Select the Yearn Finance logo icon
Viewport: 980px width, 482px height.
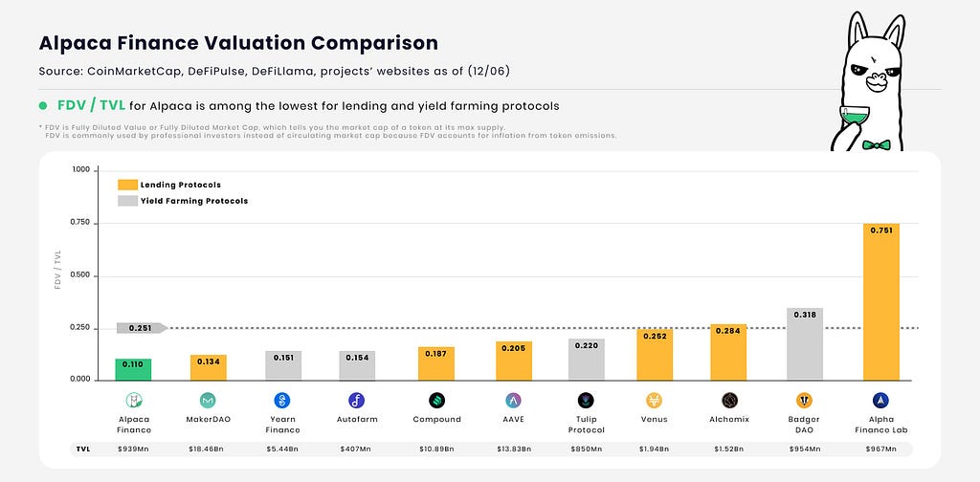point(281,400)
